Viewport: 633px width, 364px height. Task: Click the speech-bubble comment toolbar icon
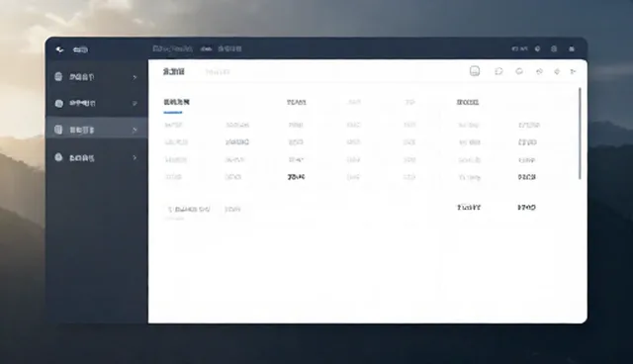(498, 71)
